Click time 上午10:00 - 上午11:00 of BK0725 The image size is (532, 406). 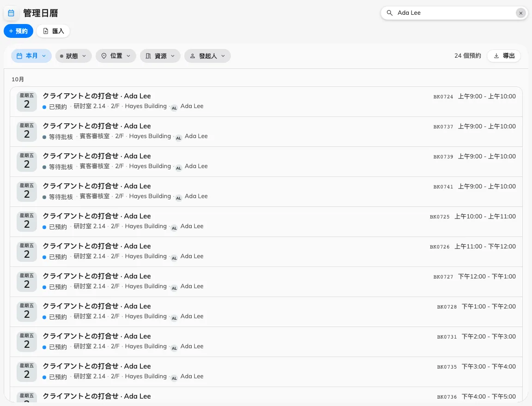485,216
